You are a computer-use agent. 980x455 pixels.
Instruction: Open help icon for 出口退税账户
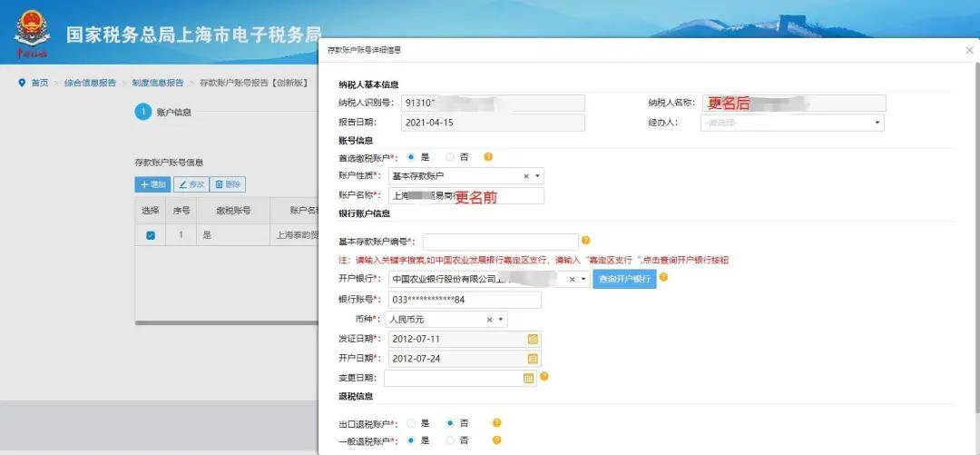497,423
